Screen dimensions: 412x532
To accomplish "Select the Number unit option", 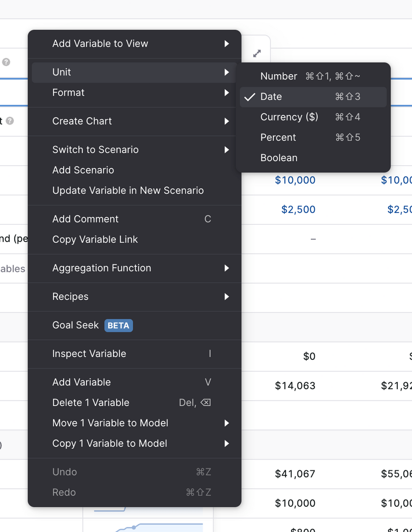I will coord(278,76).
